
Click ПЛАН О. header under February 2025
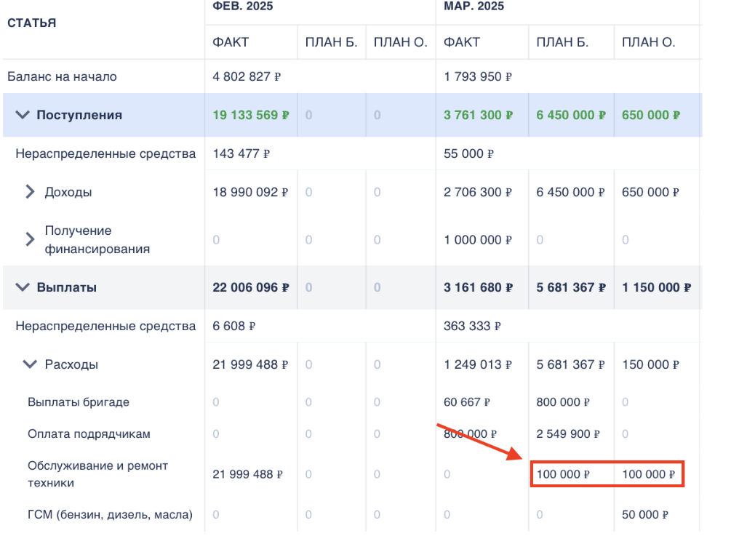click(x=400, y=42)
